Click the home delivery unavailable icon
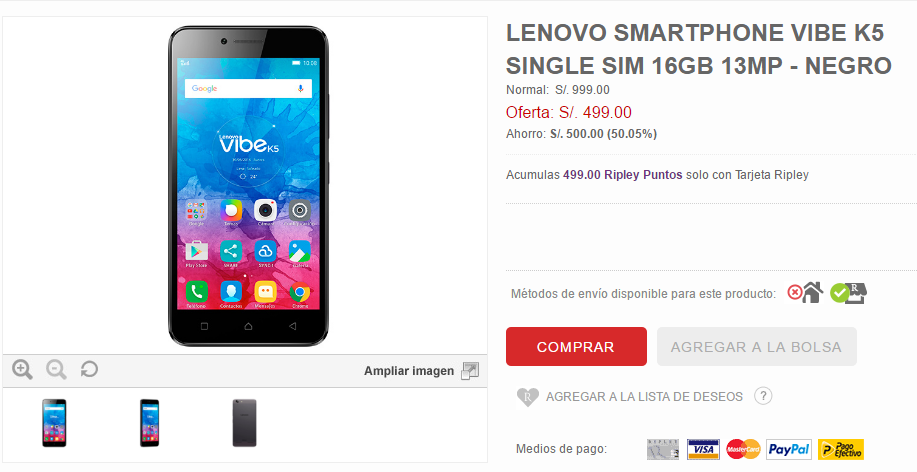 pos(805,292)
